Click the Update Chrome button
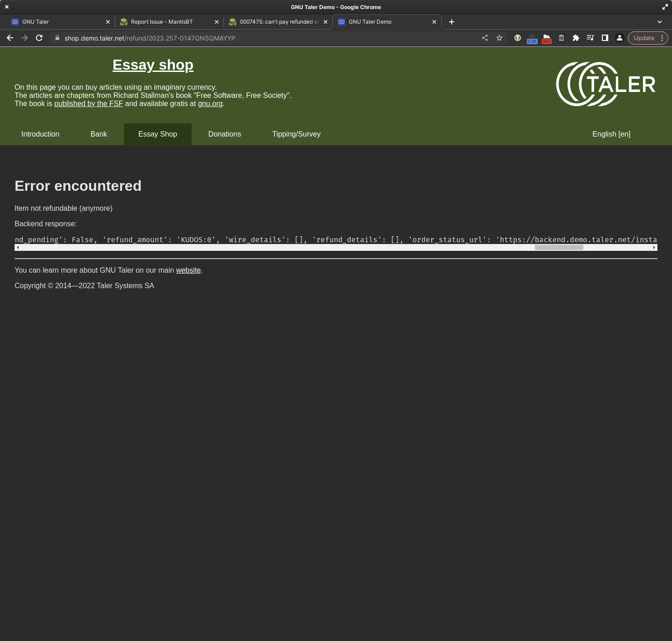Screen dimensions: 672x641 (644, 38)
